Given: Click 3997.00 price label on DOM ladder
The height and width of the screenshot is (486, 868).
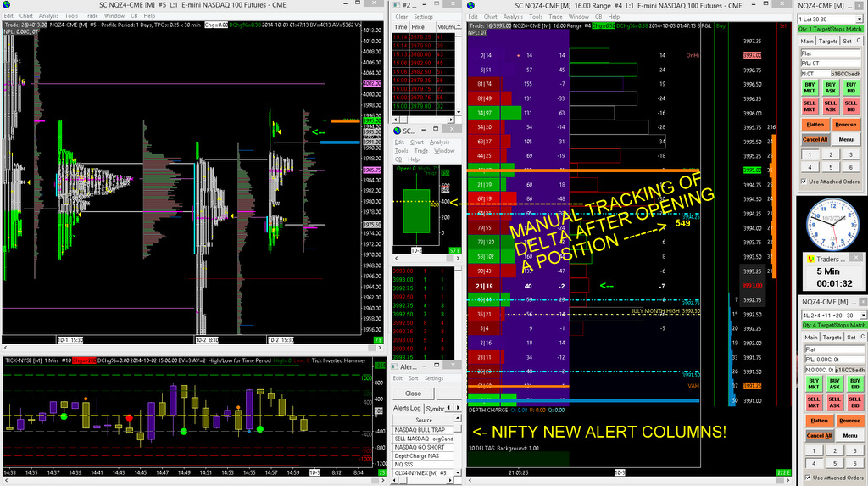Looking at the screenshot, I should (753, 55).
